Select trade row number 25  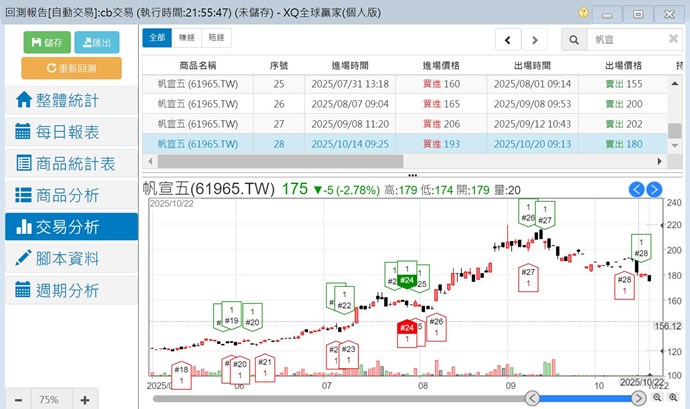405,84
